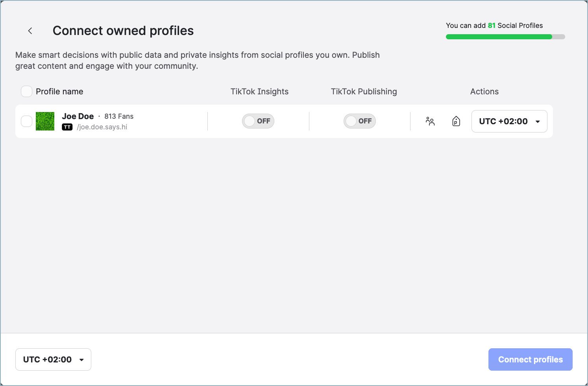Viewport: 588px width, 386px height.
Task: Click the Joe Doe profile name
Action: 78,116
